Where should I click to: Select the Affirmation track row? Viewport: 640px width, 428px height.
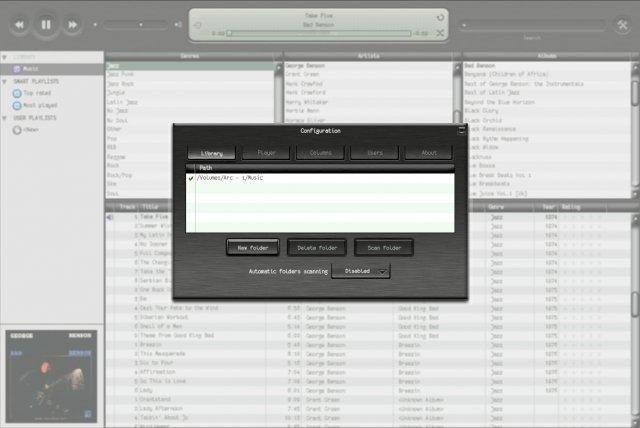tap(367, 372)
